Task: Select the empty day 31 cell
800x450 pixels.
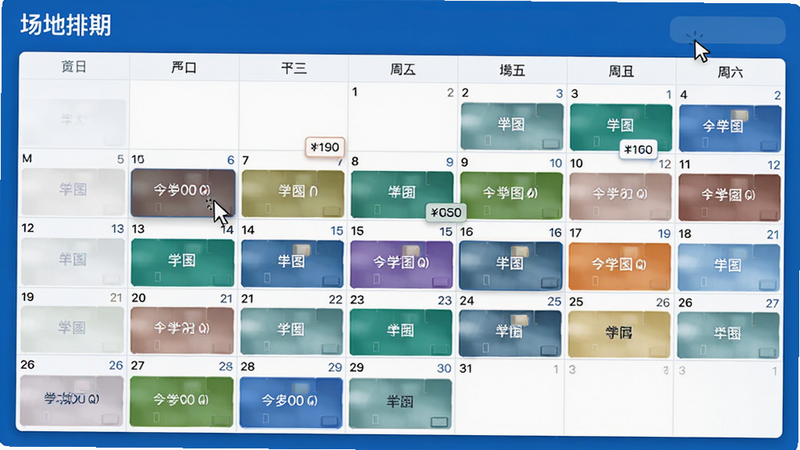Action: 511,396
